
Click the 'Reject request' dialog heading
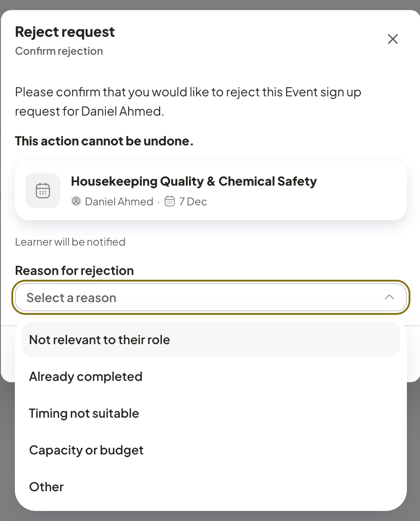point(65,32)
